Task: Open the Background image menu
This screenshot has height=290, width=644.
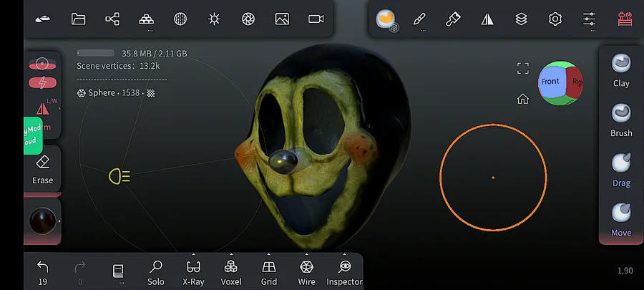Action: pos(282,19)
